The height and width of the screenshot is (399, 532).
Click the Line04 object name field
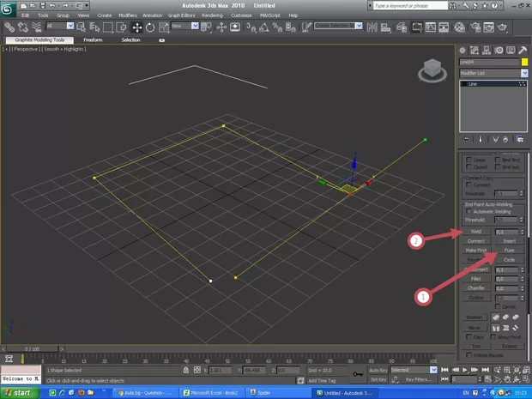coord(489,63)
